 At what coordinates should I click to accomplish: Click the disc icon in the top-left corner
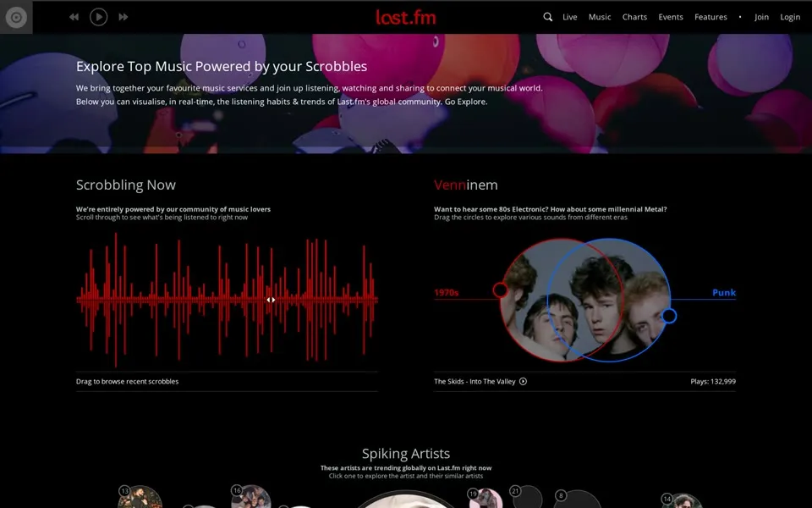[x=16, y=17]
